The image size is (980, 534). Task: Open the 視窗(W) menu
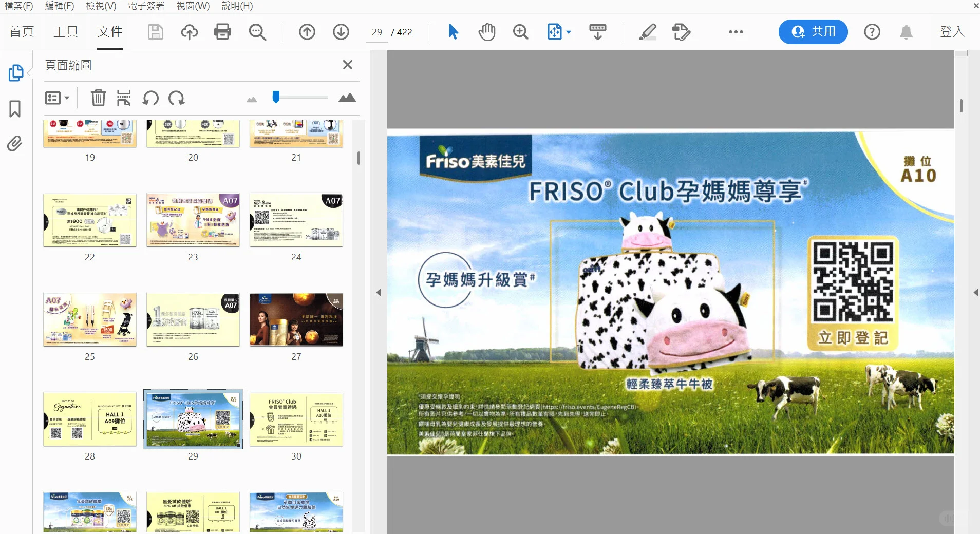[x=193, y=6]
